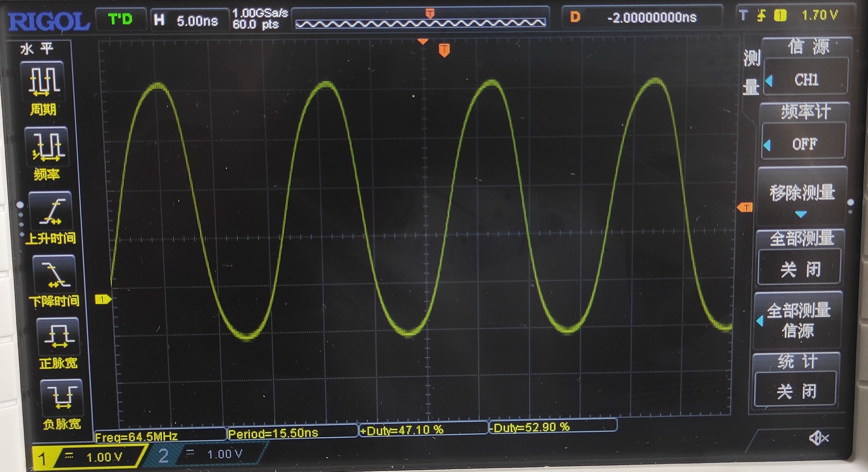The height and width of the screenshot is (472, 868).
Task: Open the Source (信源) CH1 selector
Action: [x=806, y=80]
